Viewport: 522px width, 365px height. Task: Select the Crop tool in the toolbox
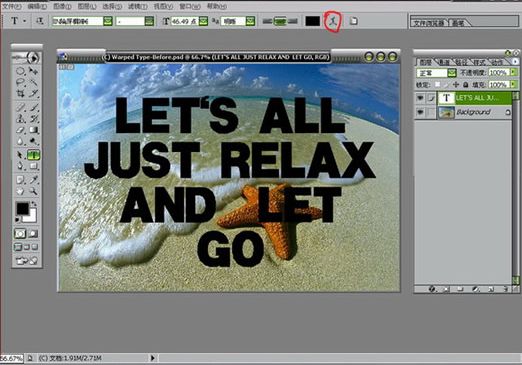tap(21, 94)
